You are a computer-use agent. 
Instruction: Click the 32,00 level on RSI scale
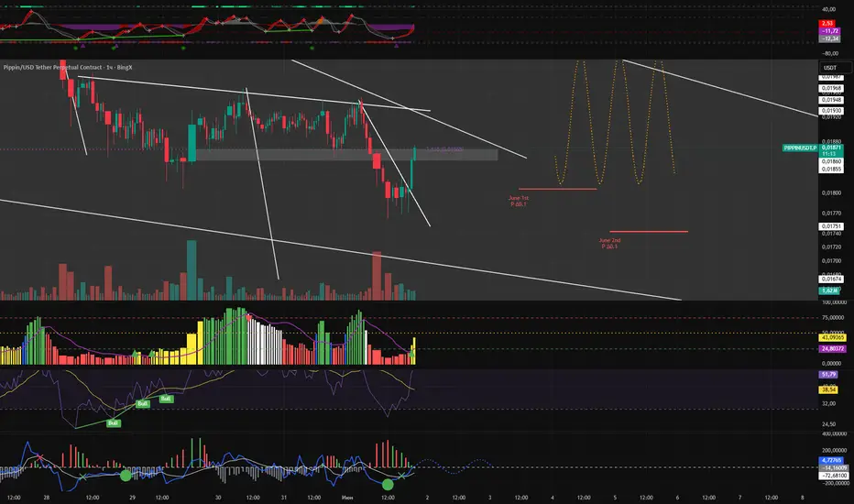[828, 404]
